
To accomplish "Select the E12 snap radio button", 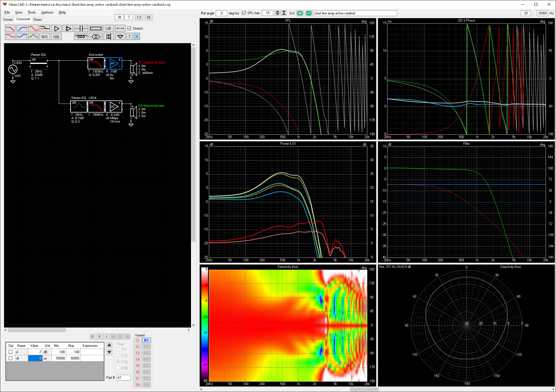I will click(x=118, y=355).
